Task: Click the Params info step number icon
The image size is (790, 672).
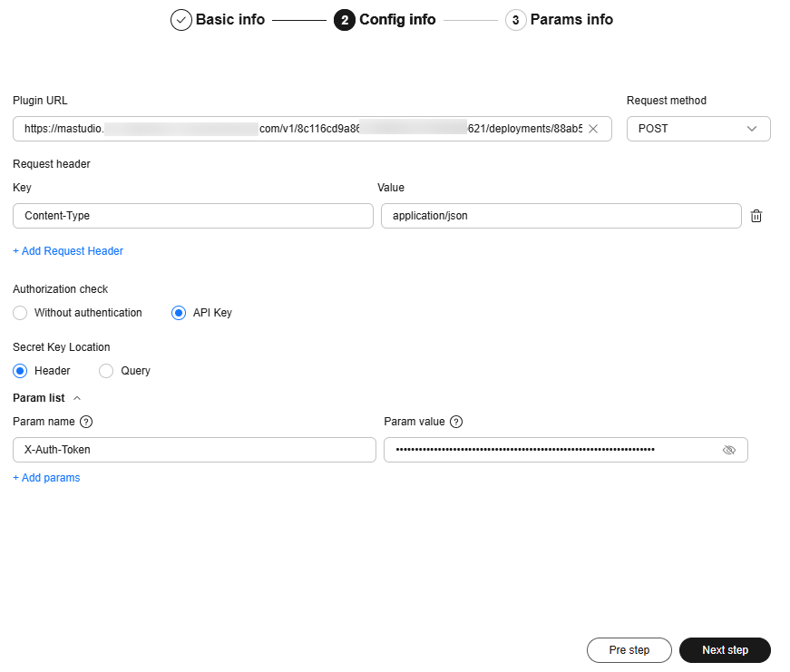Action: pyautogui.click(x=515, y=20)
